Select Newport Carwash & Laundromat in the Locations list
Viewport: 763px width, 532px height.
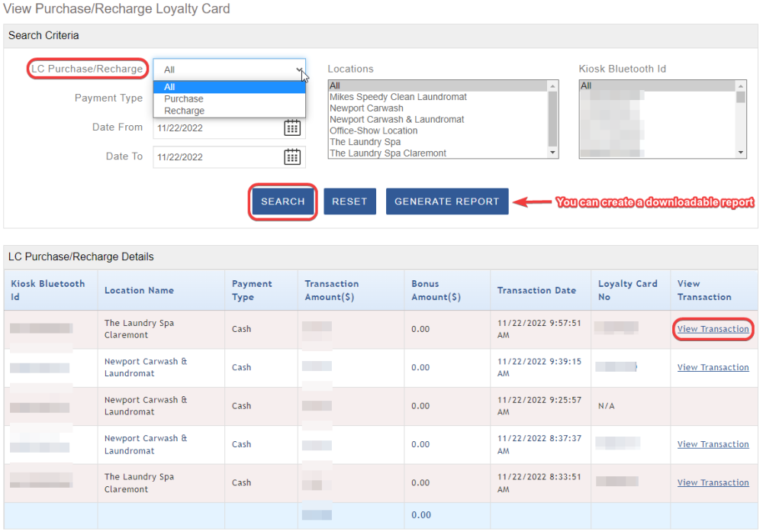(438, 119)
